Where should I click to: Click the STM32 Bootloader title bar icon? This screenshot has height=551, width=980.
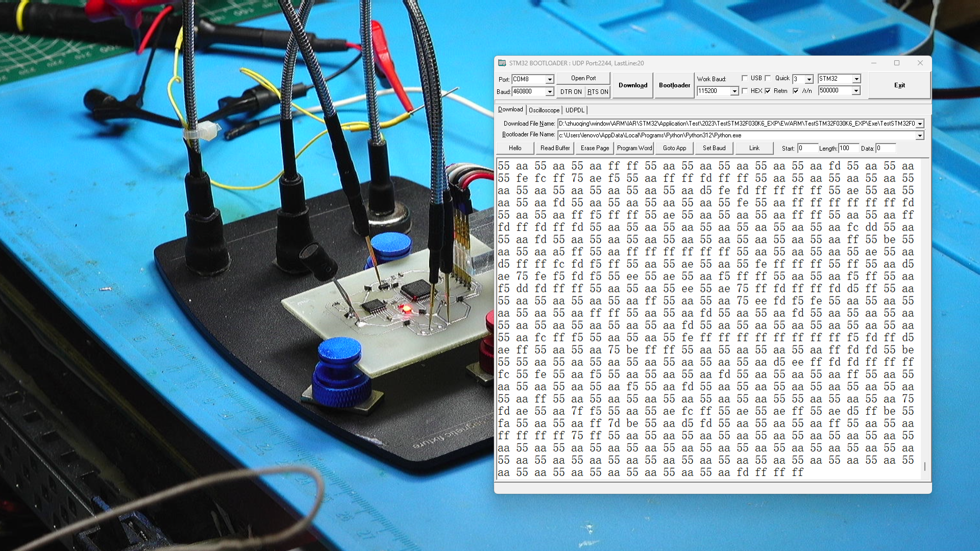click(x=502, y=63)
